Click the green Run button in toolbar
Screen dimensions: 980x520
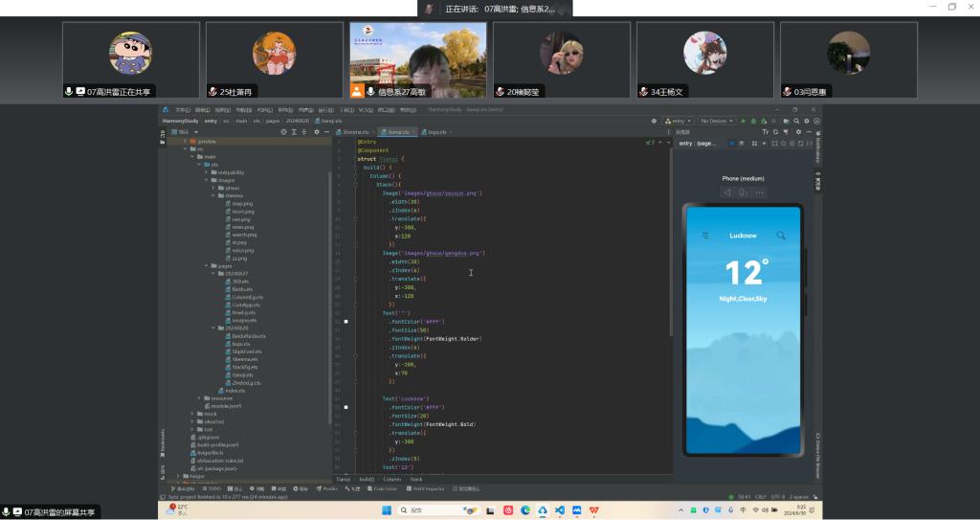coord(743,121)
